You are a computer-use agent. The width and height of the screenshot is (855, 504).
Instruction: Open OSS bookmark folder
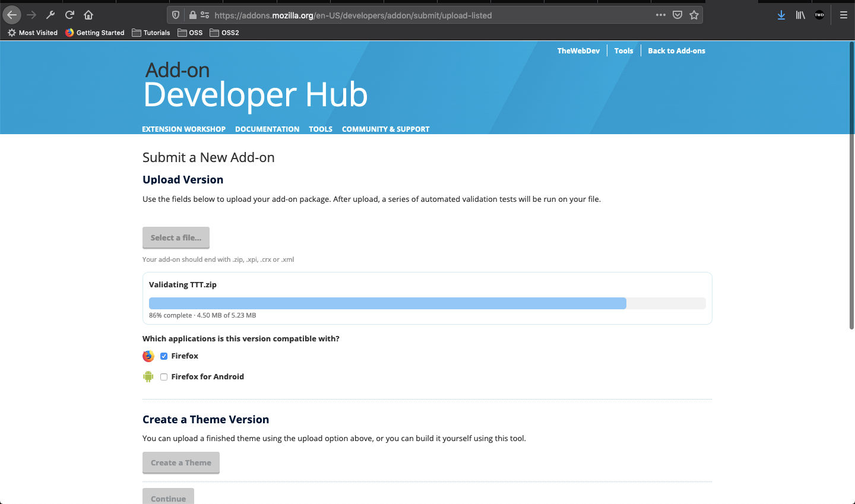pyautogui.click(x=190, y=33)
